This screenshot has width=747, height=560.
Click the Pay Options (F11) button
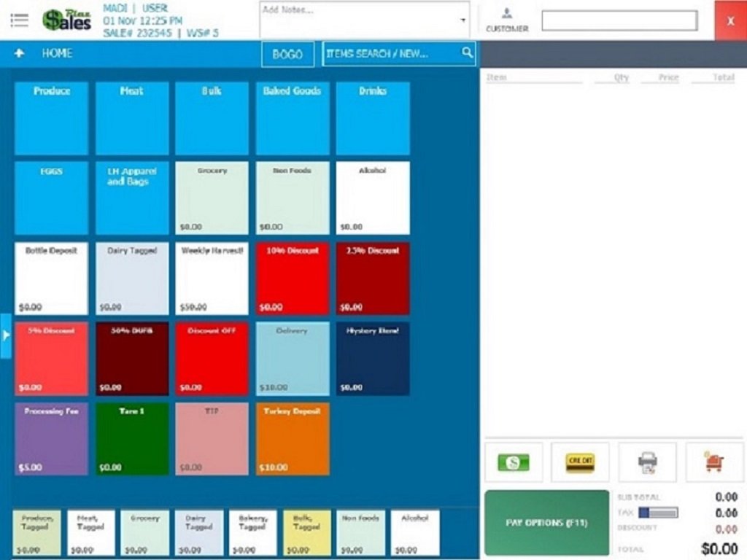pos(546,523)
